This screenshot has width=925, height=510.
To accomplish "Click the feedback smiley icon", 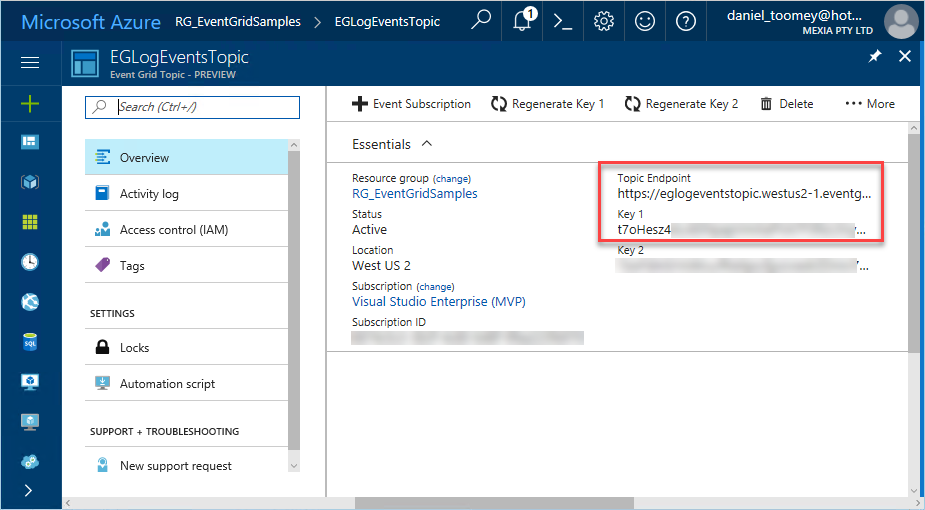I will tap(645, 21).
